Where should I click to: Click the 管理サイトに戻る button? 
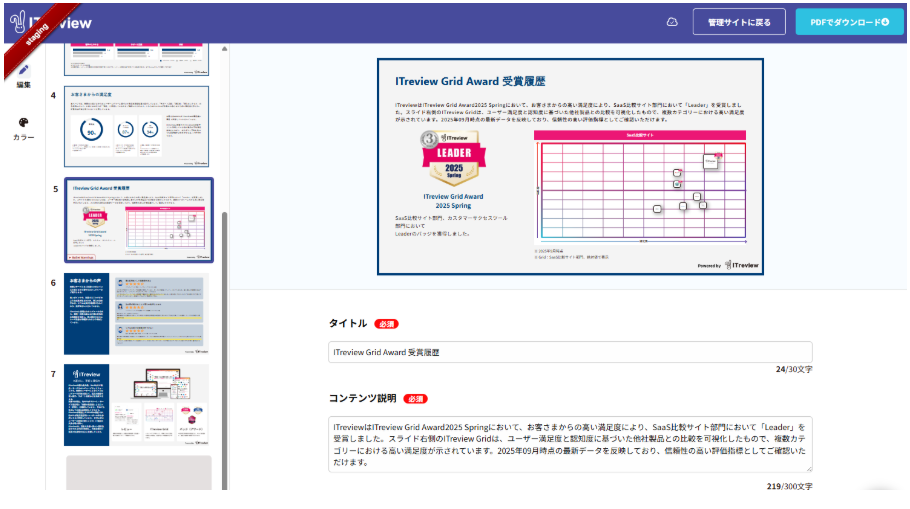pos(738,22)
